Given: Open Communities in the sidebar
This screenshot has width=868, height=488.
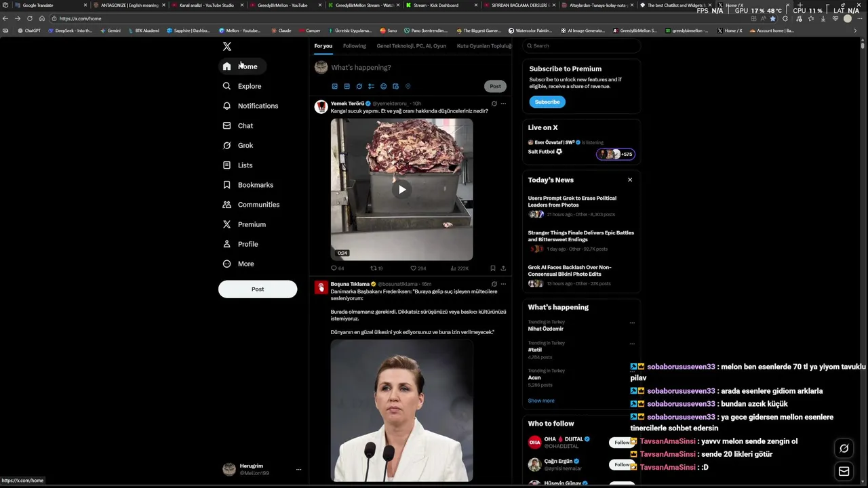Looking at the screenshot, I should coord(251,204).
